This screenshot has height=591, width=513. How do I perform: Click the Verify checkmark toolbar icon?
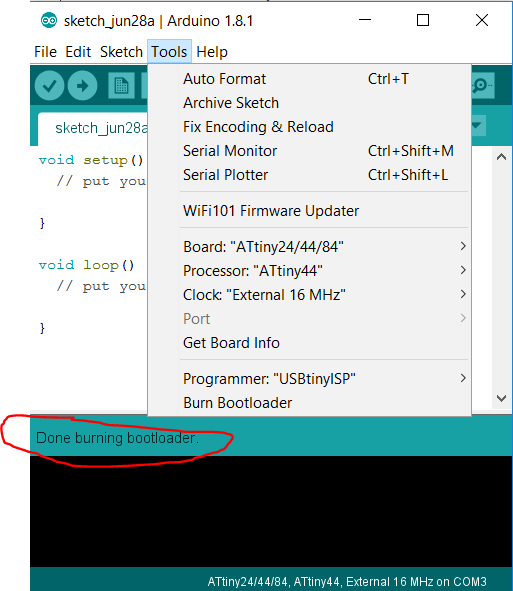pyautogui.click(x=49, y=86)
